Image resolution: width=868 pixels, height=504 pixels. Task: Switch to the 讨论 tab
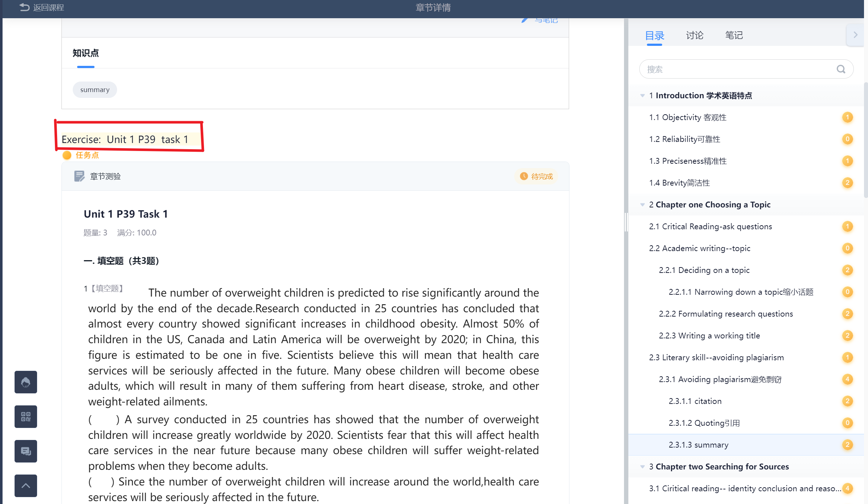pos(694,35)
